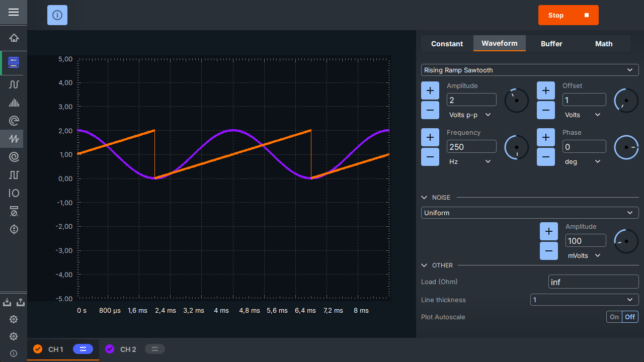644x362 pixels.
Task: Switch to the Constant tab
Action: click(x=447, y=44)
